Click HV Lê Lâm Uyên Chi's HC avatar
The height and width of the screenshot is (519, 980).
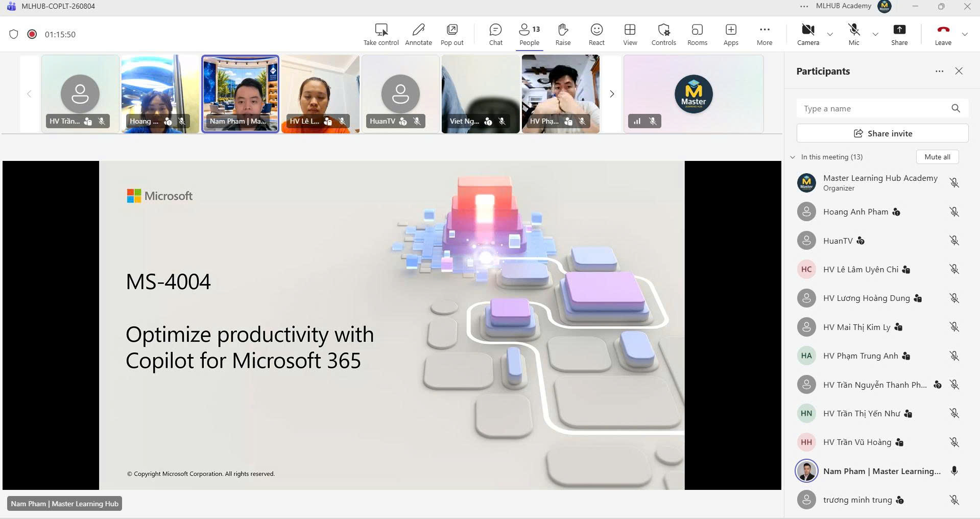coord(806,269)
